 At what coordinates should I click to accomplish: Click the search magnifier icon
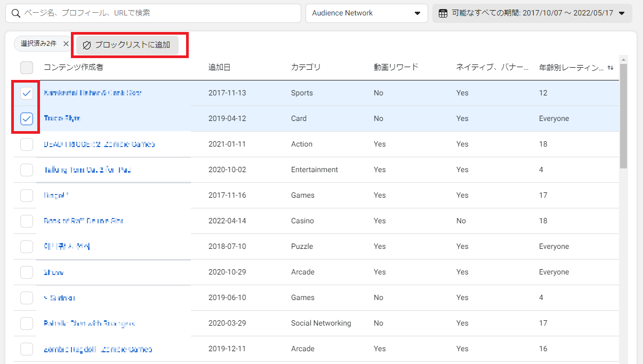[16, 13]
